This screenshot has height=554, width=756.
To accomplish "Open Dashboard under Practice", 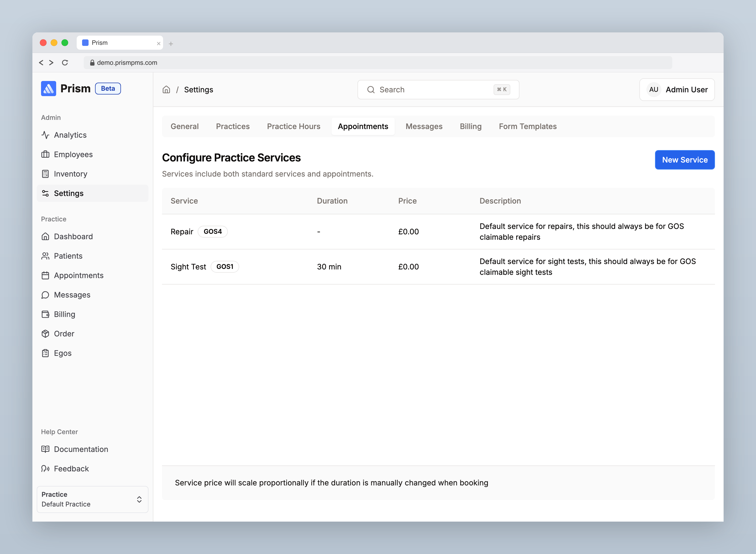I will [x=73, y=237].
